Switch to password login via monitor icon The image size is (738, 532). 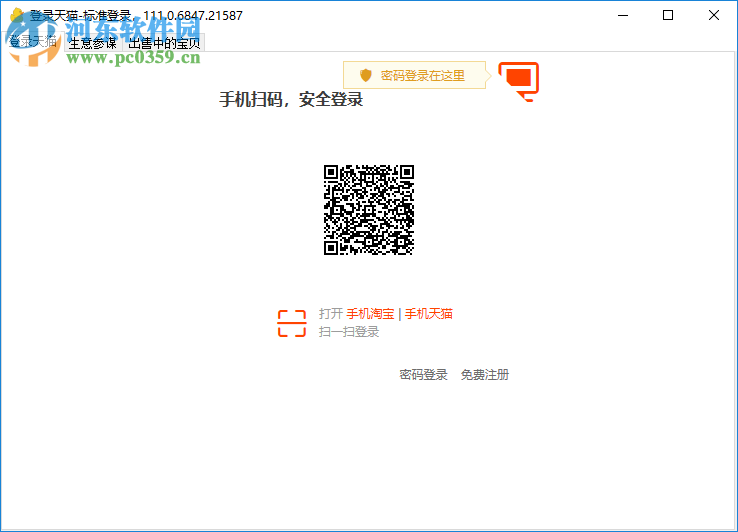click(x=519, y=81)
